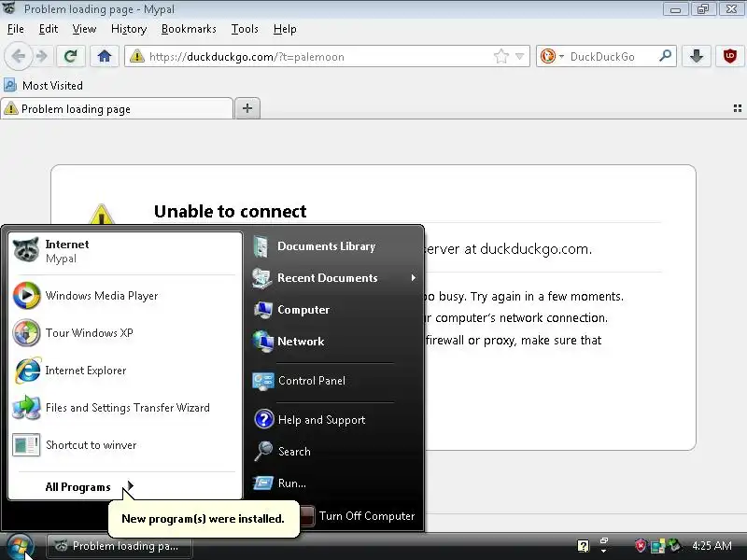747x560 pixels.
Task: Open a new tab with the plus button
Action: [x=247, y=108]
